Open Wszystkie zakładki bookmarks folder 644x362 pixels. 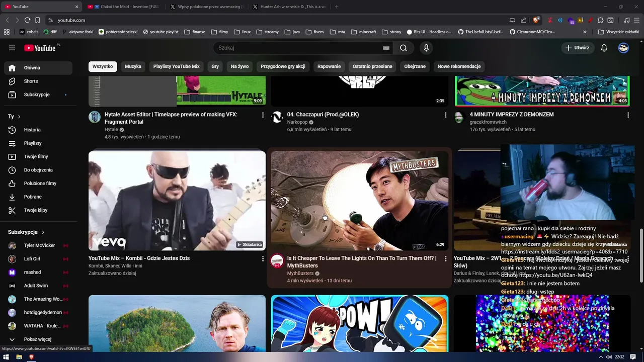click(x=618, y=32)
